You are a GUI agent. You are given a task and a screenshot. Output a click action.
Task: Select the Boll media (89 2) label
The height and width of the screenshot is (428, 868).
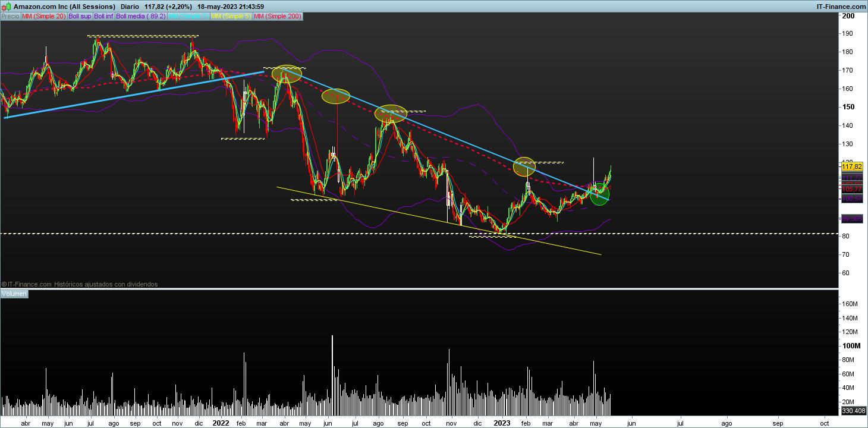(x=141, y=16)
